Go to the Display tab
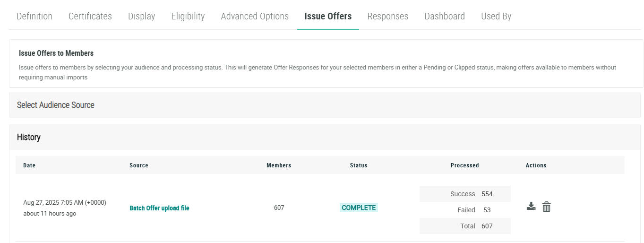644x243 pixels. pyautogui.click(x=141, y=16)
